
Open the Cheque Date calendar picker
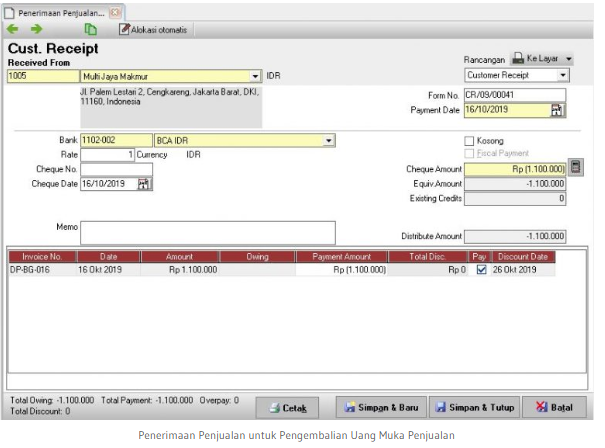pos(144,184)
